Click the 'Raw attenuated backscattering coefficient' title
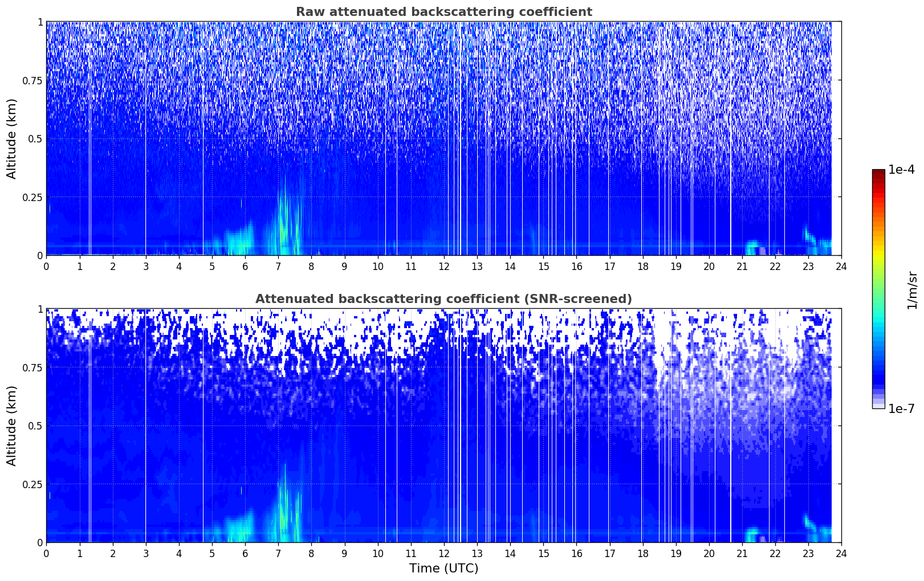 (x=443, y=12)
